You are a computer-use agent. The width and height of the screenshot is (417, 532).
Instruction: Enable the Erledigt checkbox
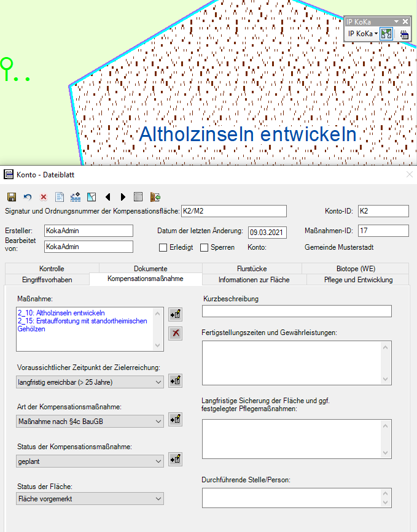tap(163, 247)
